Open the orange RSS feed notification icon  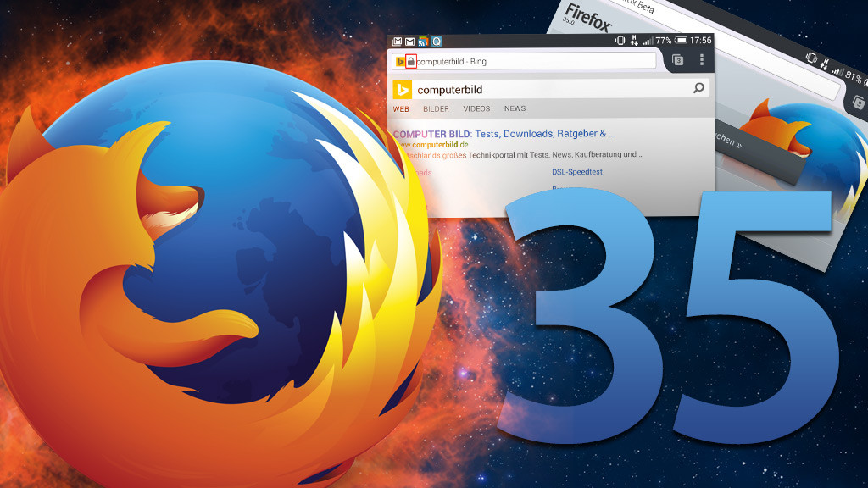[423, 42]
